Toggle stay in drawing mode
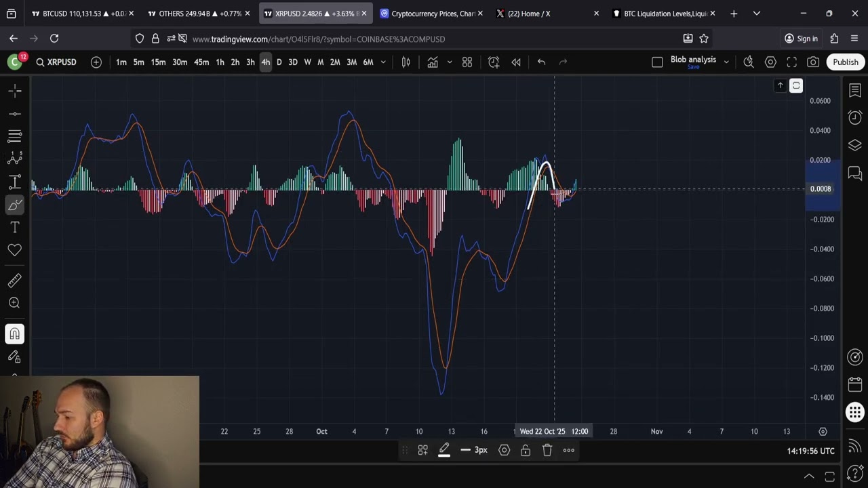This screenshot has height=488, width=868. (x=15, y=357)
